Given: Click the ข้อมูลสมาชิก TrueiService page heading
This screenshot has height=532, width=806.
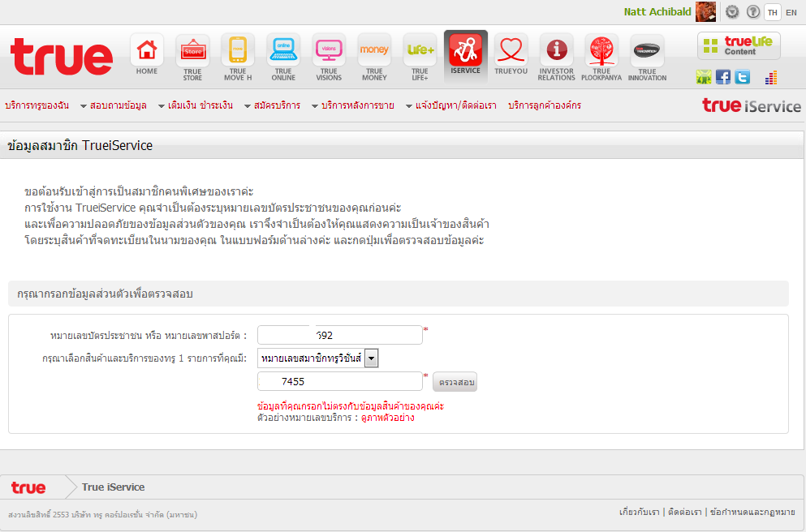Looking at the screenshot, I should pos(80,146).
